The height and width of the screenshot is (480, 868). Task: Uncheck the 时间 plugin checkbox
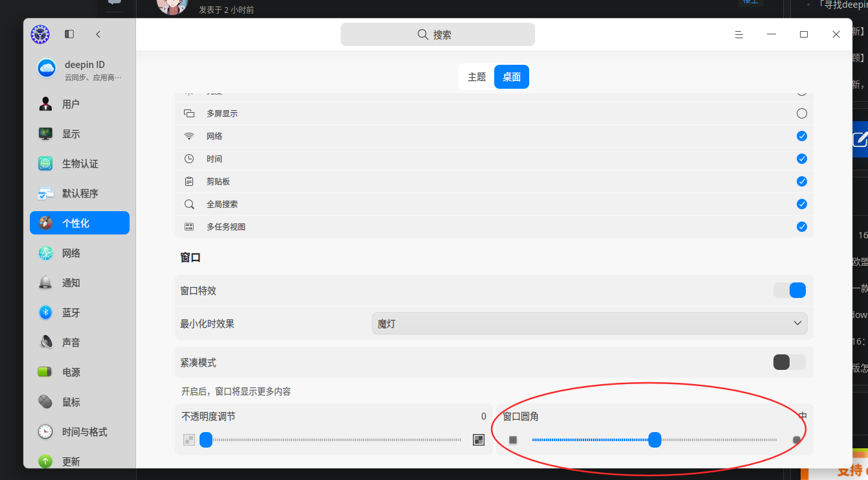pyautogui.click(x=802, y=159)
